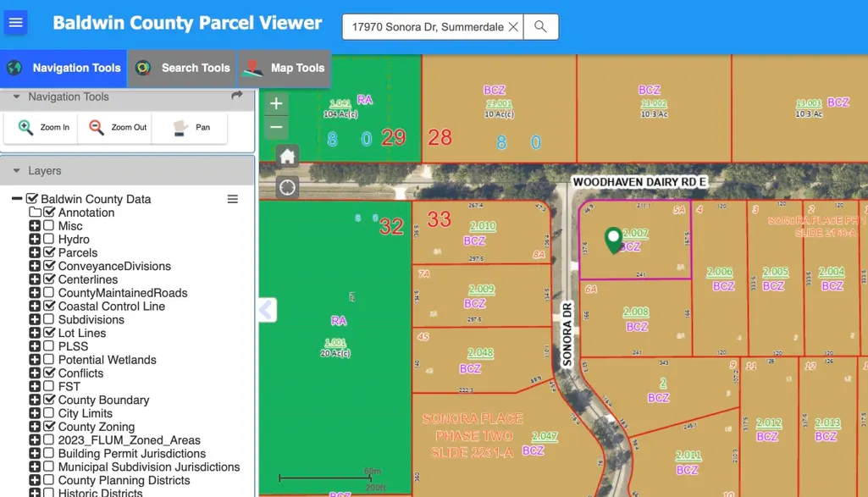The height and width of the screenshot is (497, 868).
Task: Open Baldwin County Data options menu
Action: point(233,199)
